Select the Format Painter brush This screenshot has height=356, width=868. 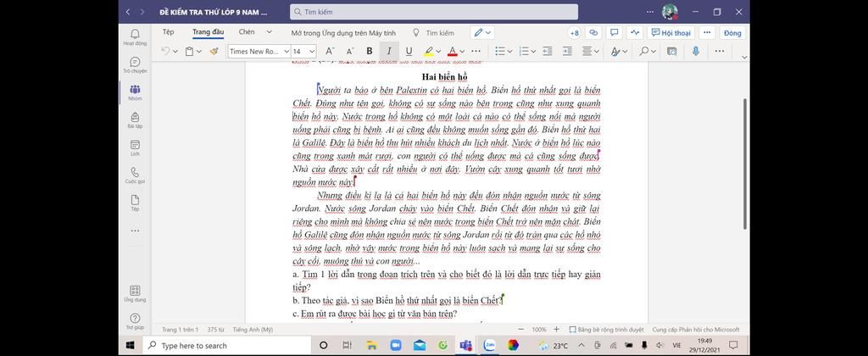tap(214, 51)
